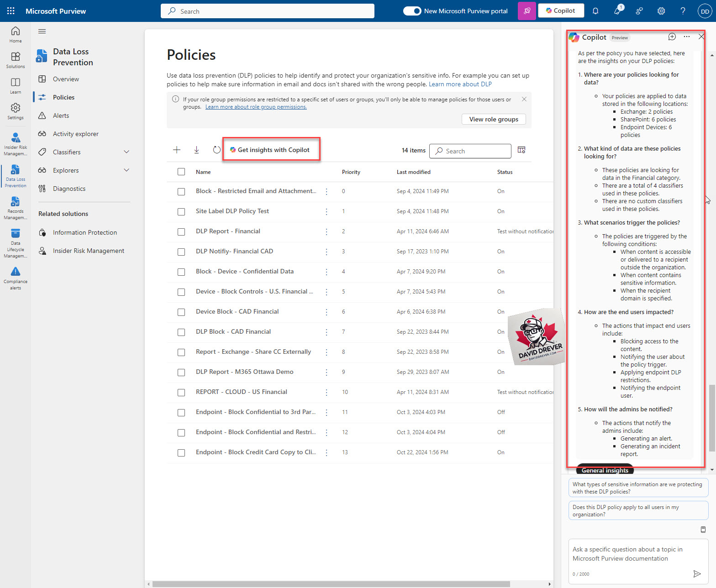Focus the Copilot question input field
This screenshot has width=716, height=588.
638,554
